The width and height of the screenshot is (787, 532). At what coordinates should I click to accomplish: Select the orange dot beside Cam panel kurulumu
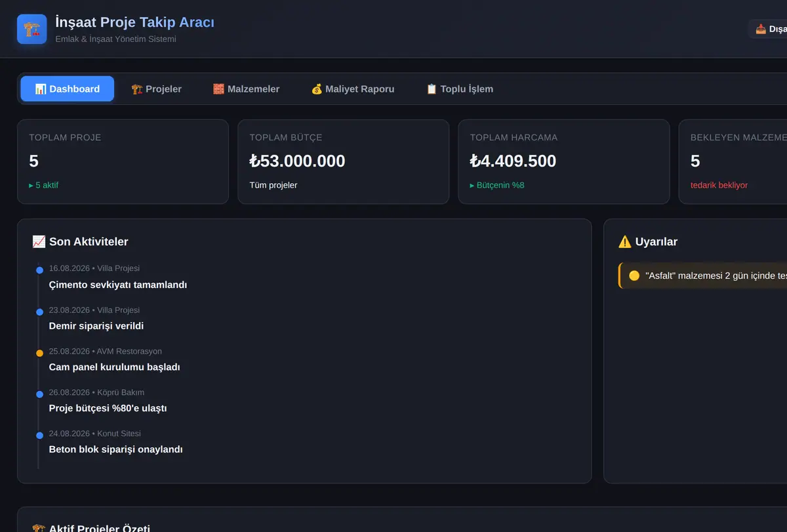click(x=39, y=353)
